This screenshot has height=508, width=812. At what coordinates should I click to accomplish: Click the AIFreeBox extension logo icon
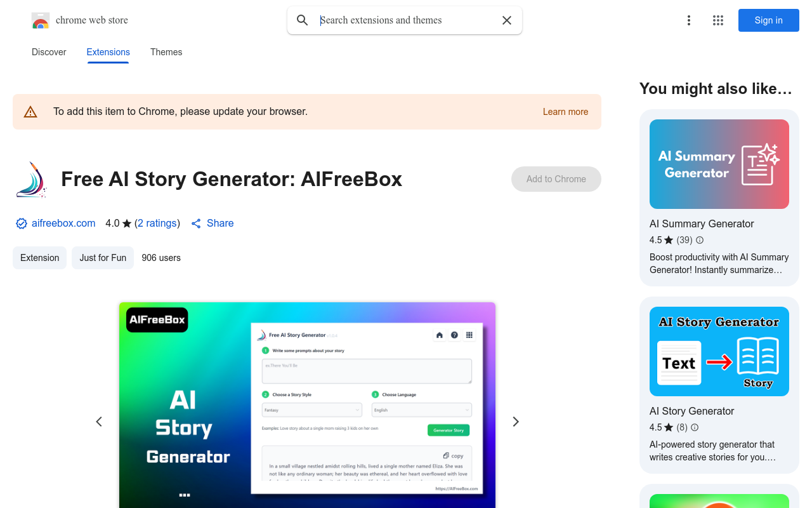coord(30,179)
